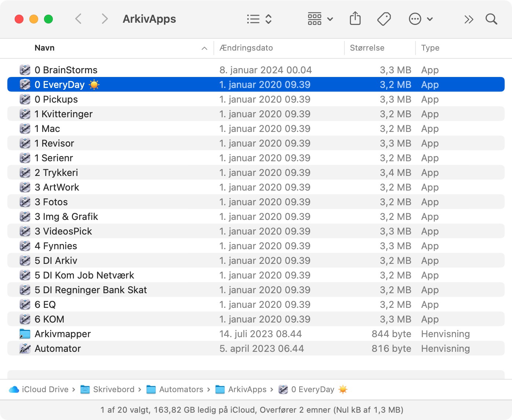
Task: Click the date 14. juli 2023 08.44
Action: pyautogui.click(x=260, y=334)
